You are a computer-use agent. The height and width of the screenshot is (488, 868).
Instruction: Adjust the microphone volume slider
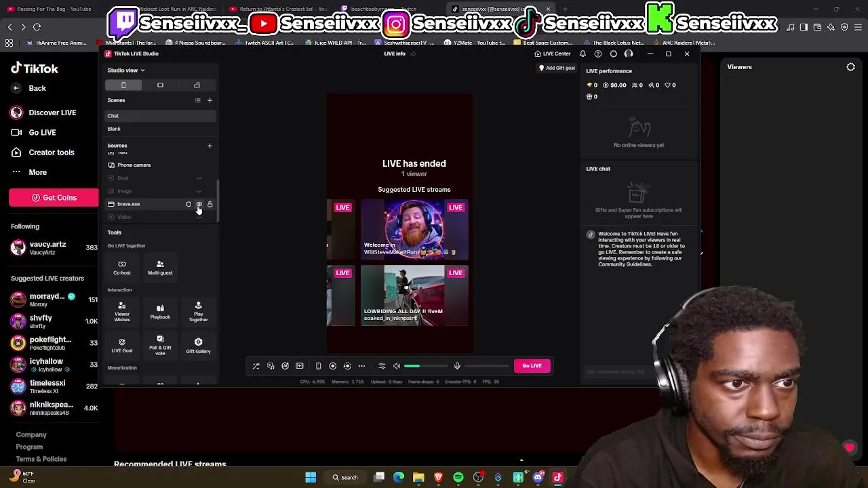click(x=486, y=366)
